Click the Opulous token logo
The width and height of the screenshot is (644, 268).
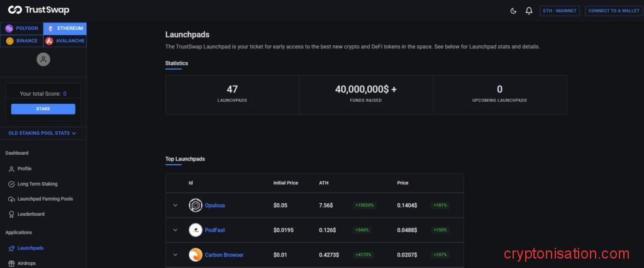[195, 205]
